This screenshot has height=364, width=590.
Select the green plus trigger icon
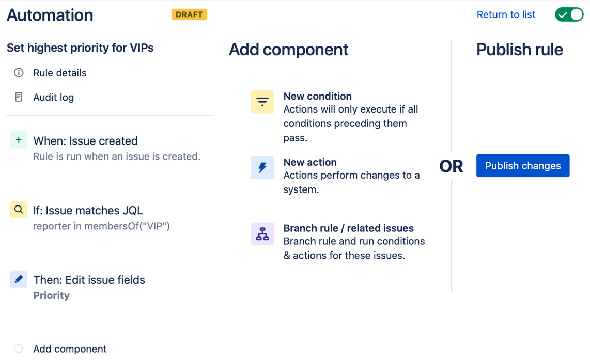click(19, 140)
